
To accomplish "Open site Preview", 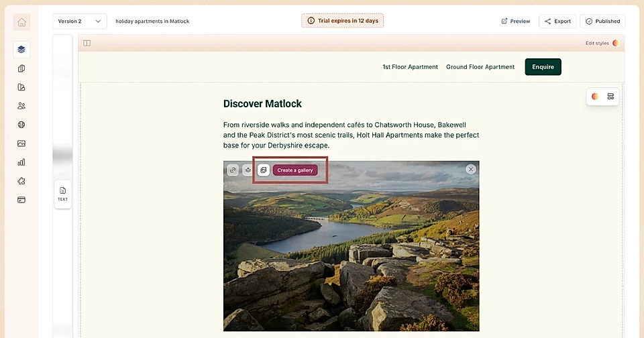I will (516, 21).
